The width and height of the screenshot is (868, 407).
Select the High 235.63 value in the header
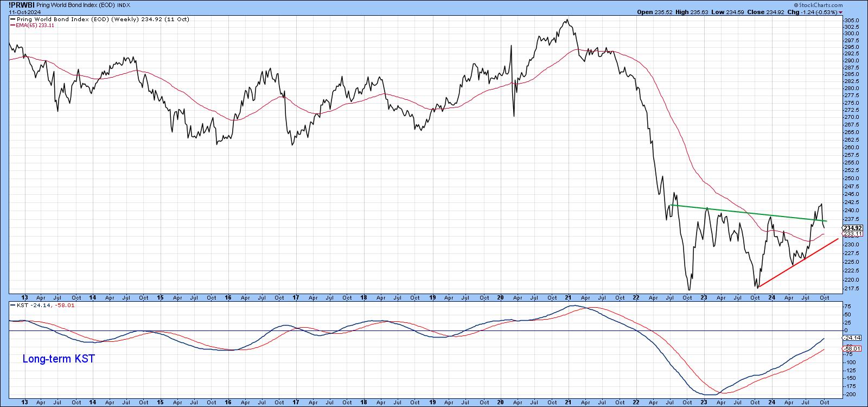coord(693,12)
